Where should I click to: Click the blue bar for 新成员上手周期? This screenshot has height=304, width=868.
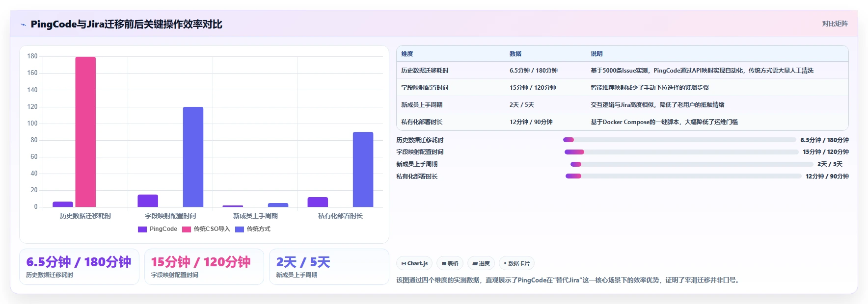(x=278, y=205)
